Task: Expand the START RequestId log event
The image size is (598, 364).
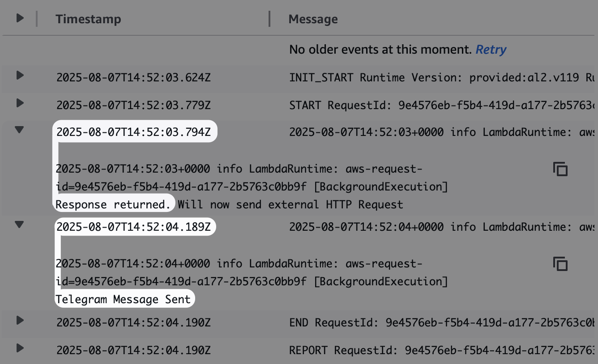Action: [x=20, y=103]
